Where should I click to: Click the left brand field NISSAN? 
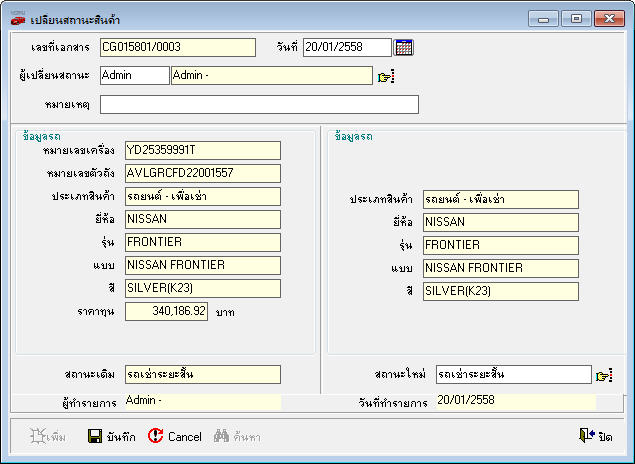pyautogui.click(x=202, y=219)
